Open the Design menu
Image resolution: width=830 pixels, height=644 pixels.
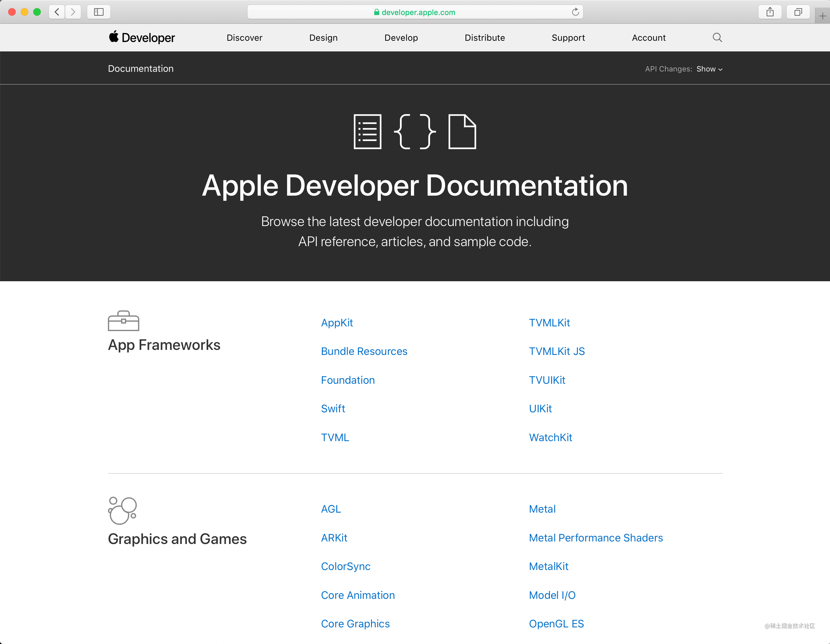click(x=323, y=38)
